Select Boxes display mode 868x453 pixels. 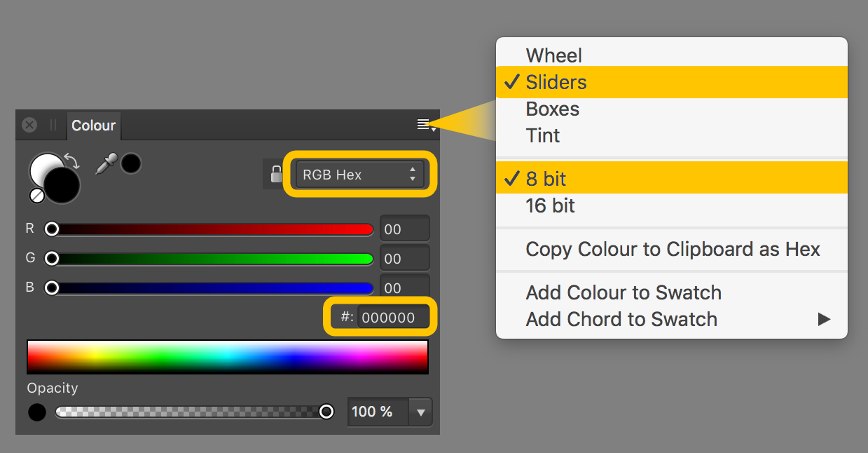(552, 109)
